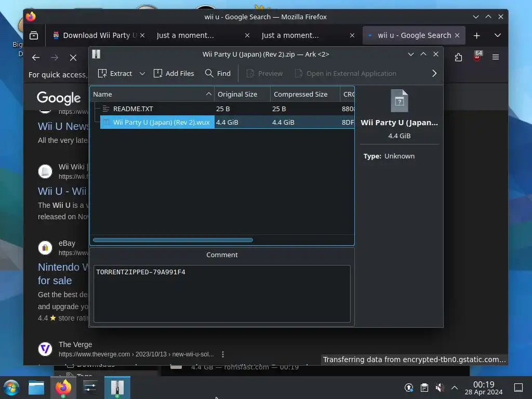Close the Download Wii Party U tab
532x399 pixels.
(x=142, y=35)
